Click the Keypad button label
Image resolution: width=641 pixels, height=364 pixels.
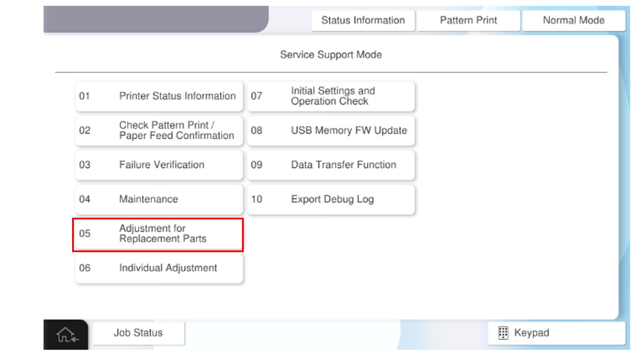(531, 333)
